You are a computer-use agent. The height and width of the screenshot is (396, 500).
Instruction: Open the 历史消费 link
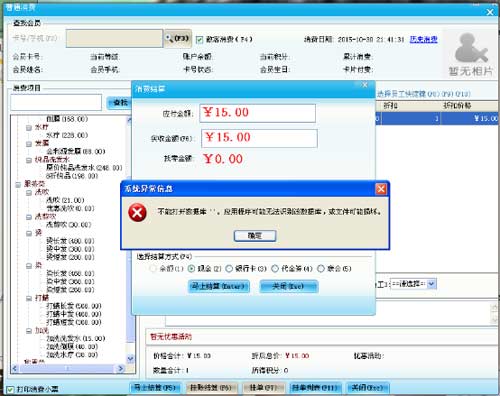tap(423, 39)
